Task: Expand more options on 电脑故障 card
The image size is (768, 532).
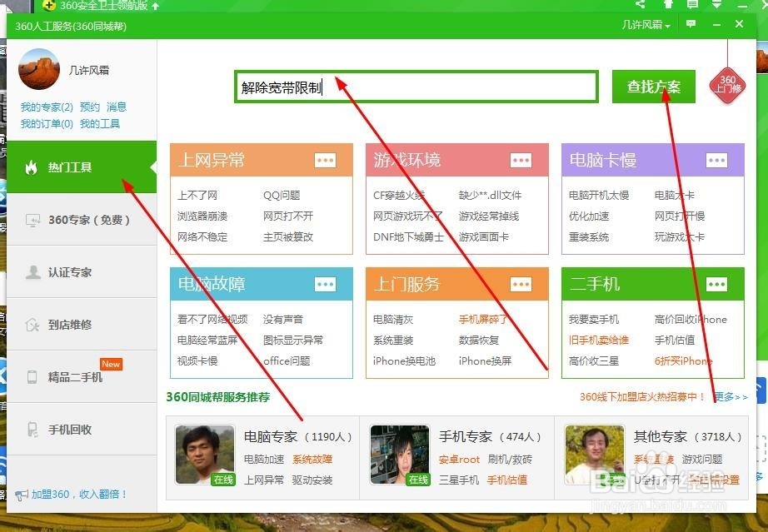Action: coord(325,285)
